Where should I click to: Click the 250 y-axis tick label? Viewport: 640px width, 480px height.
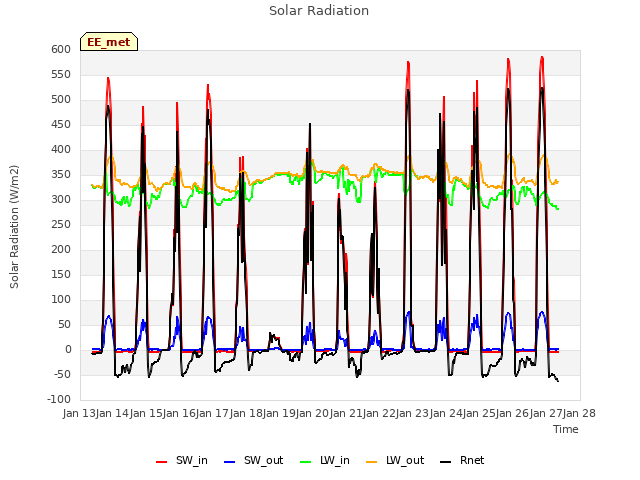[x=61, y=224]
